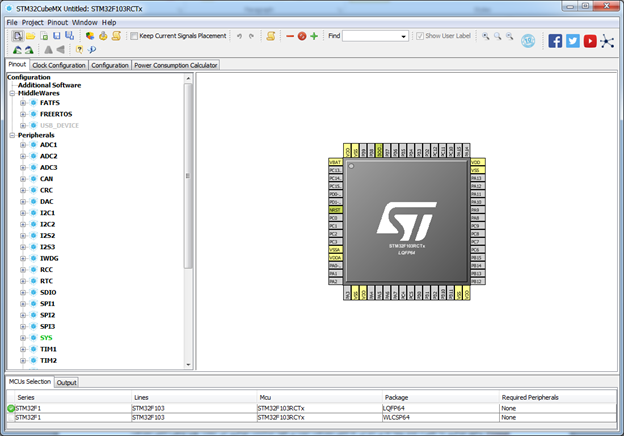Open the YouTube link icon
This screenshot has width=624, height=436.
[590, 41]
